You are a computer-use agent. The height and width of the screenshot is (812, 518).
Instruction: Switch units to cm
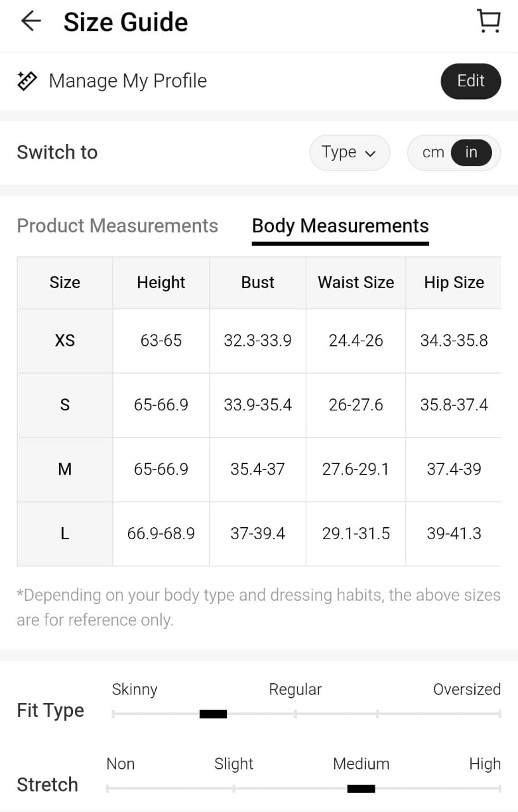(x=433, y=152)
